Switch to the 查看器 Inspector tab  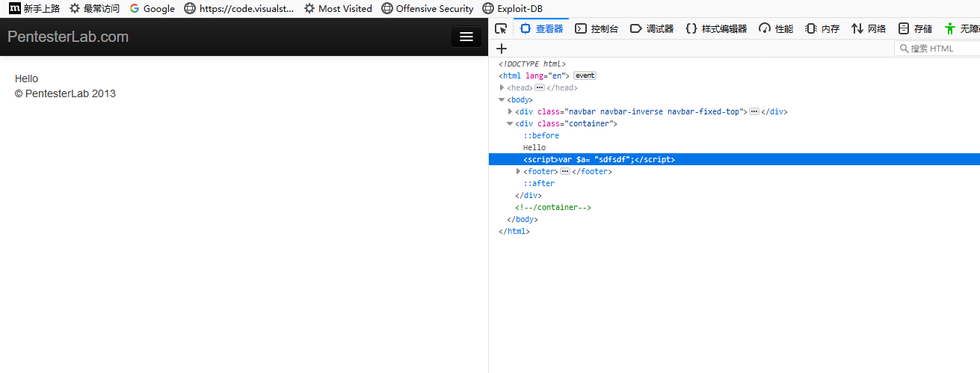[542, 29]
